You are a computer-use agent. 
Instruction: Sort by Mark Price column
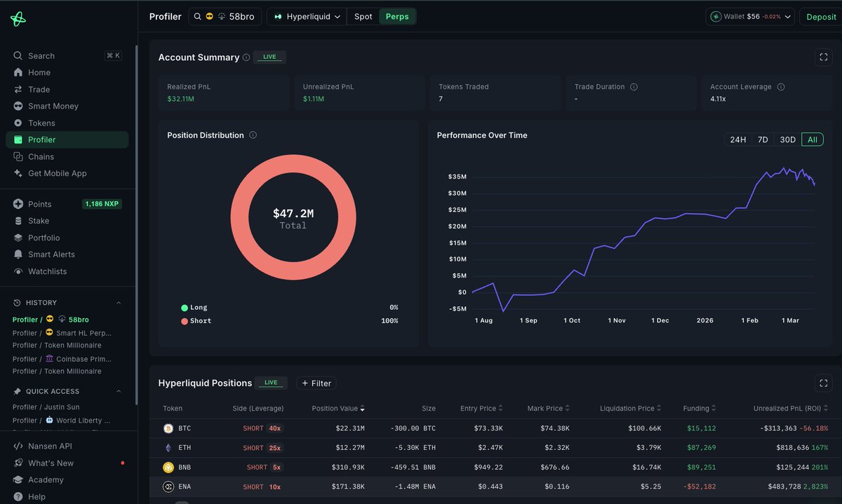click(548, 408)
